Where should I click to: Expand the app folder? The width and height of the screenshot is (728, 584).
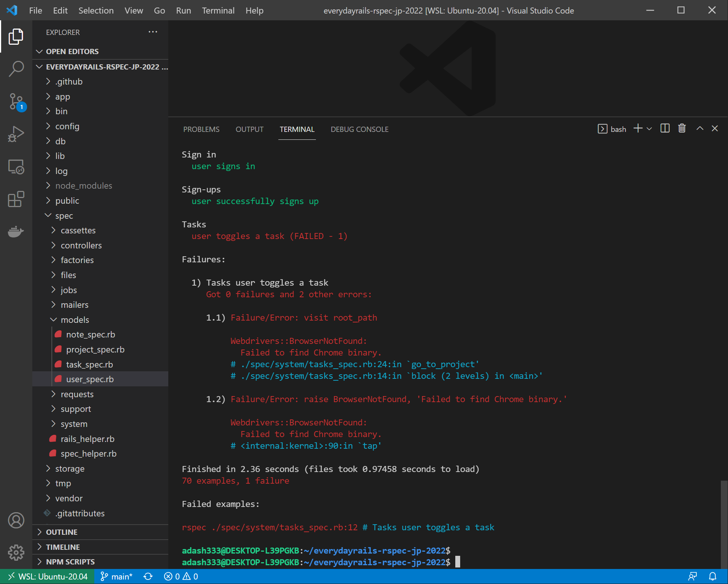(100, 97)
